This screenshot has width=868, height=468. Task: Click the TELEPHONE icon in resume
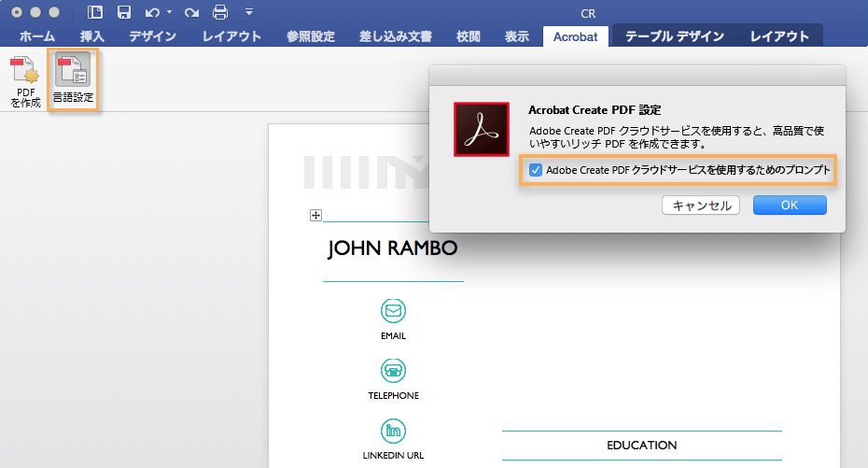(393, 371)
